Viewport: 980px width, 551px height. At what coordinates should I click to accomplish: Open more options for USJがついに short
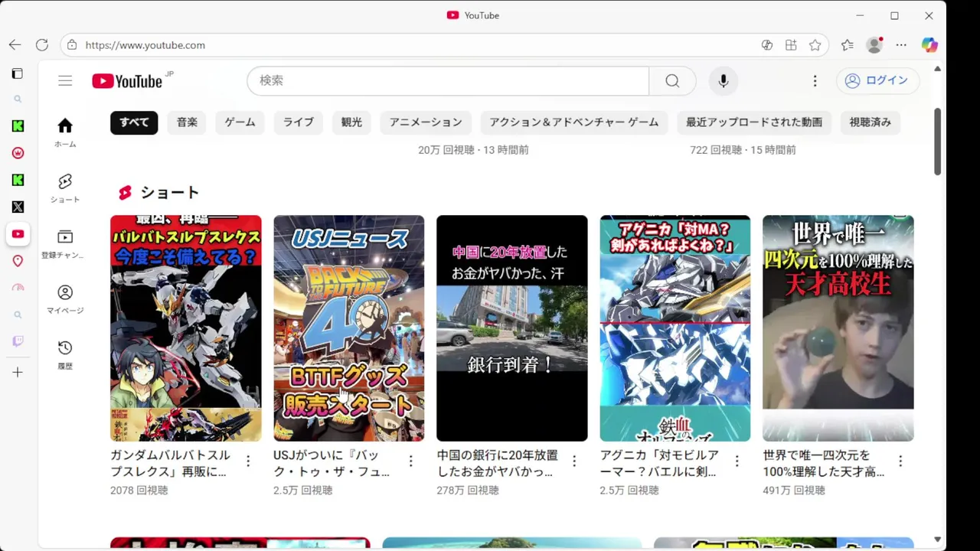410,461
